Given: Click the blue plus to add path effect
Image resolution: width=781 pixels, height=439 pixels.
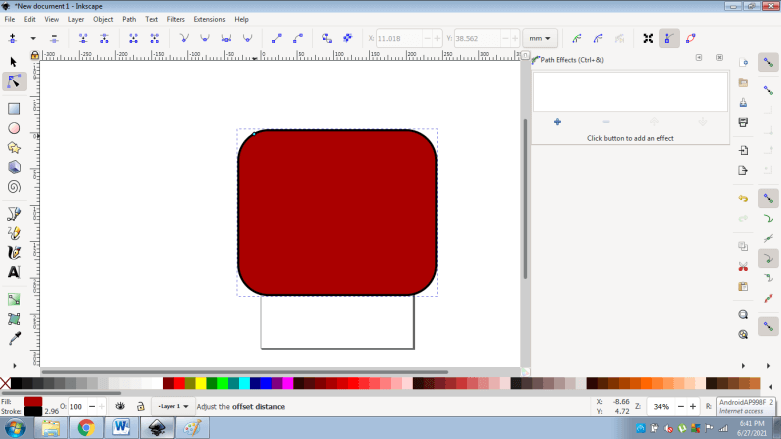Looking at the screenshot, I should coord(557,122).
